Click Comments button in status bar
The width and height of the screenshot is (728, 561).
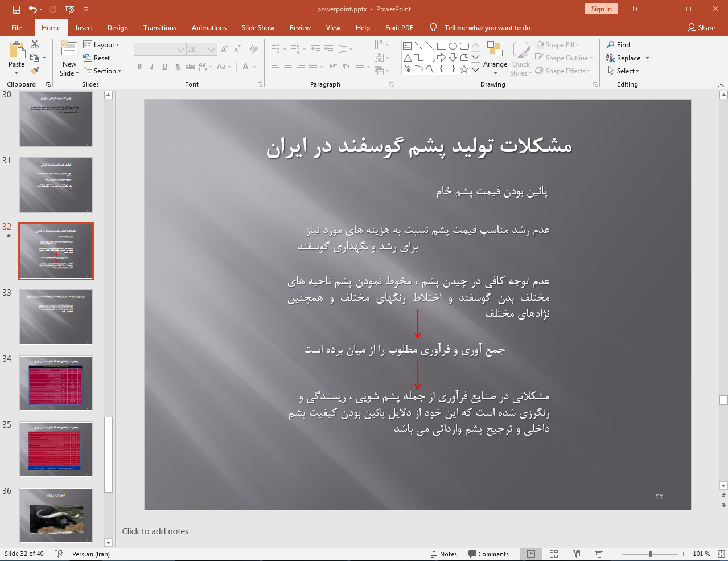click(x=488, y=554)
